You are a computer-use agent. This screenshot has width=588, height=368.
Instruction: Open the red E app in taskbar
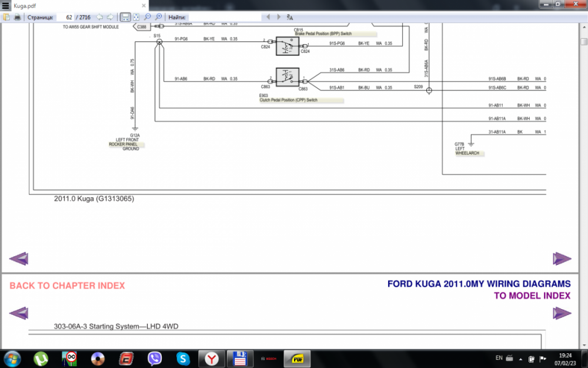[126, 359]
